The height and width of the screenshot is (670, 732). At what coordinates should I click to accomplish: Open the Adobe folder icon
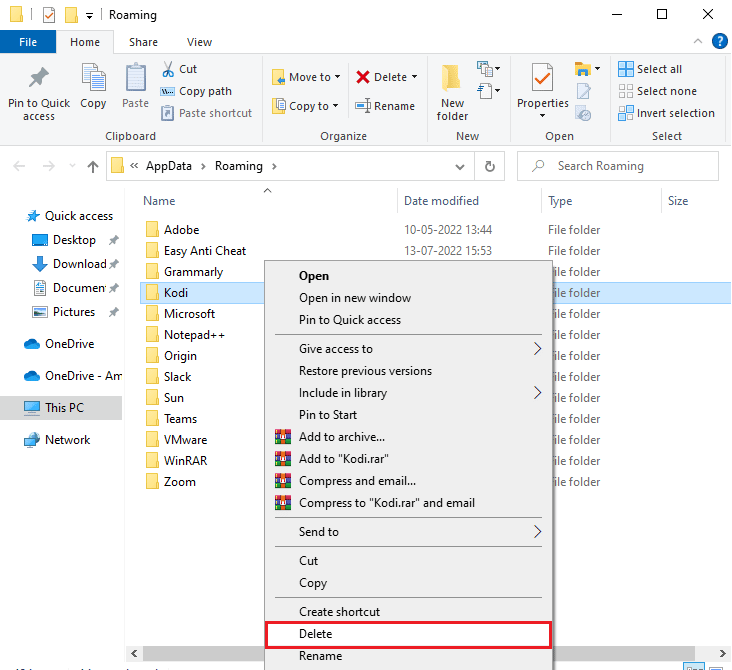[152, 230]
